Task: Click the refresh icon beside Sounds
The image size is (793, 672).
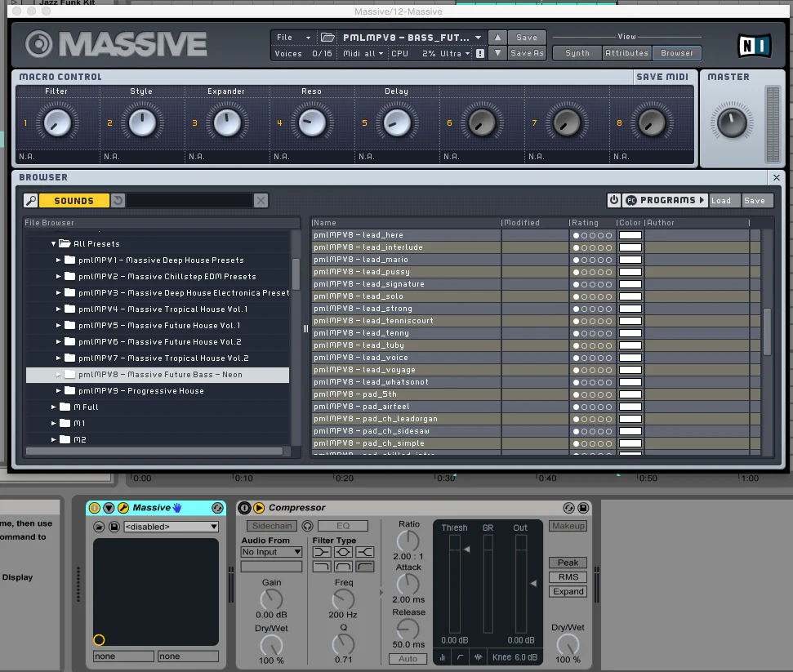Action: point(118,201)
